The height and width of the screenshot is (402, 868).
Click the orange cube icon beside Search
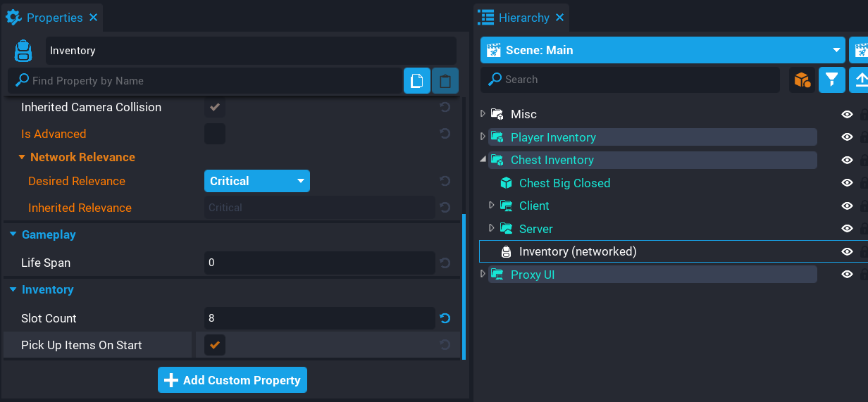click(802, 80)
